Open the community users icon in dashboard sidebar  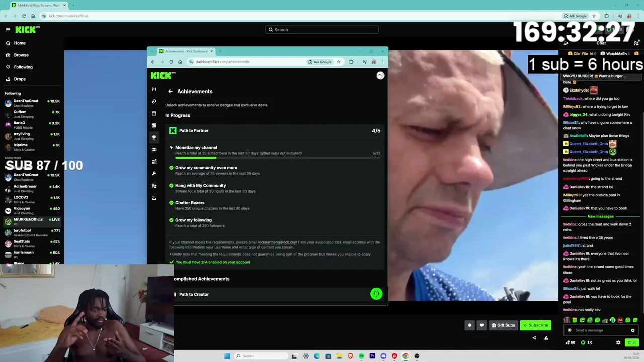pos(154,186)
